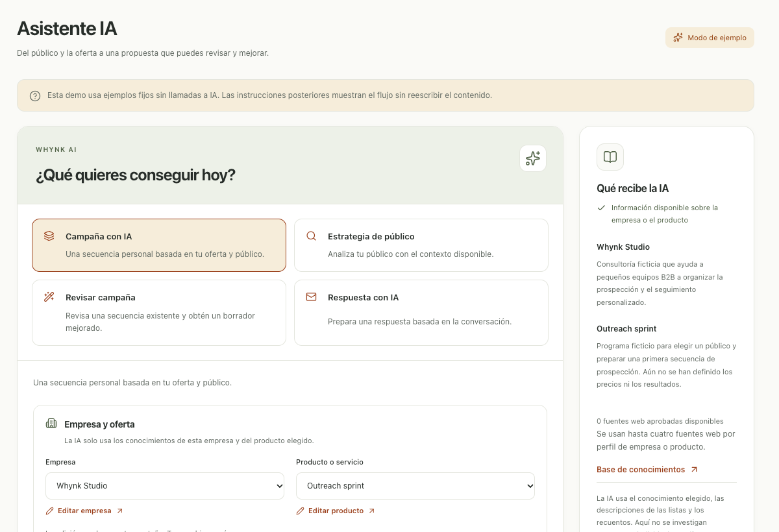This screenshot has width=779, height=532.
Task: Click the external arrow icon after Editar empresa
Action: (119, 511)
